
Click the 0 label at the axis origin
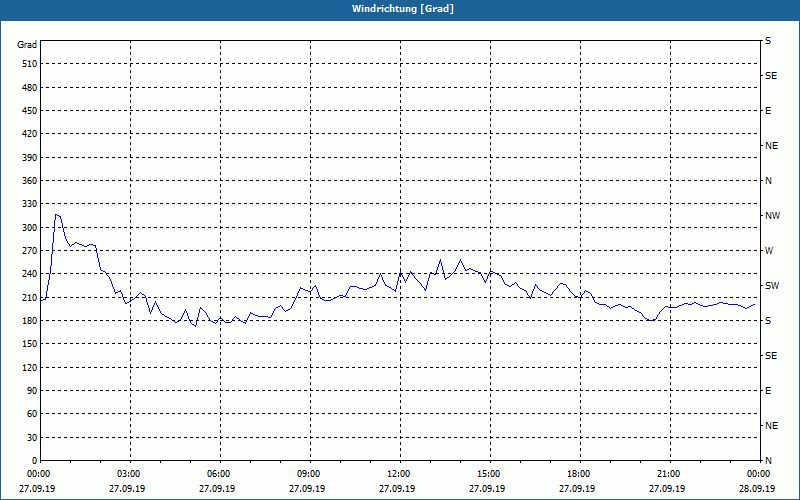pos(35,461)
